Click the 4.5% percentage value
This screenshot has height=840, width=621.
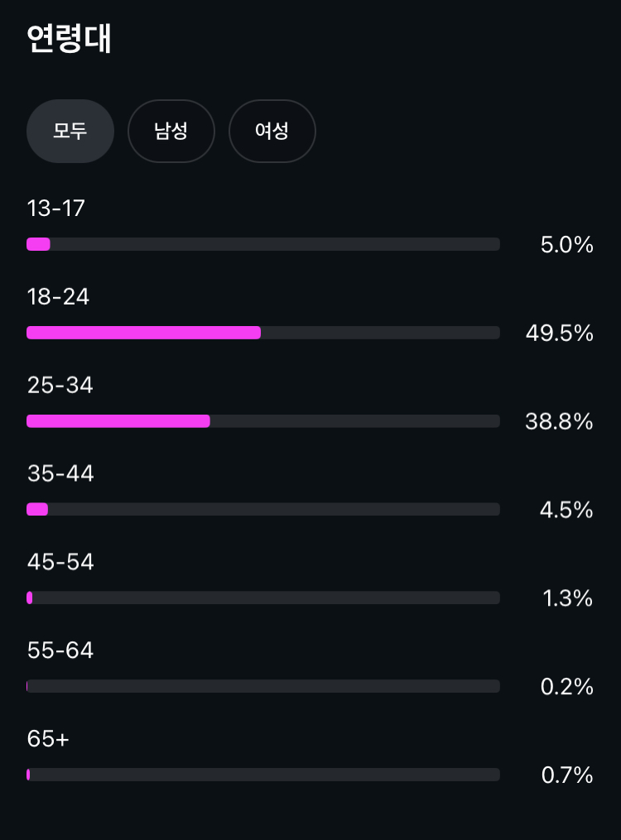tap(566, 510)
